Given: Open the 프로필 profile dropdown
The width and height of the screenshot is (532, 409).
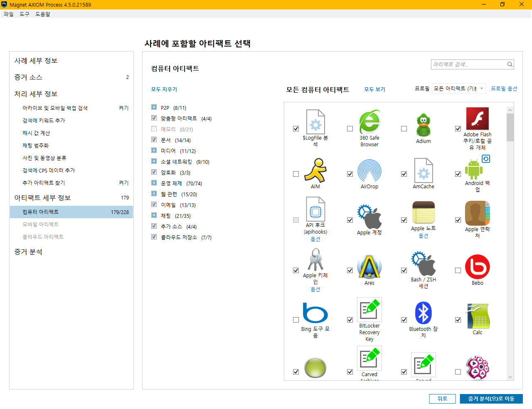Looking at the screenshot, I should [459, 89].
